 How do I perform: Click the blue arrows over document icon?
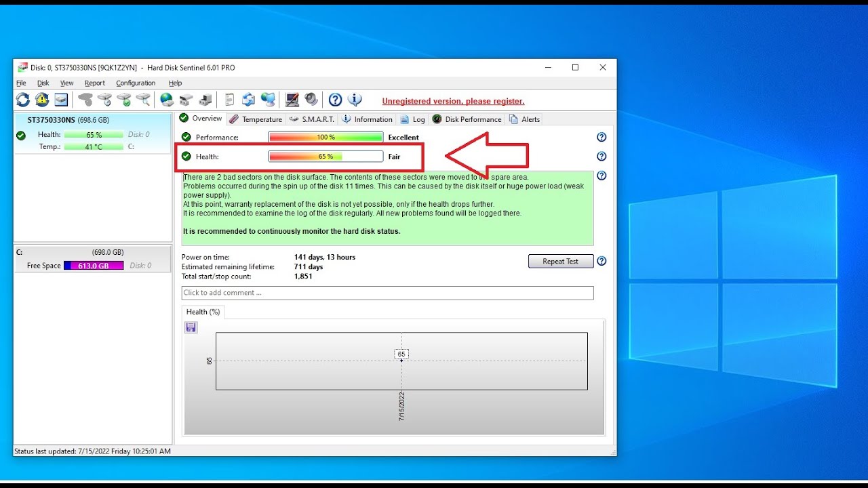[248, 100]
